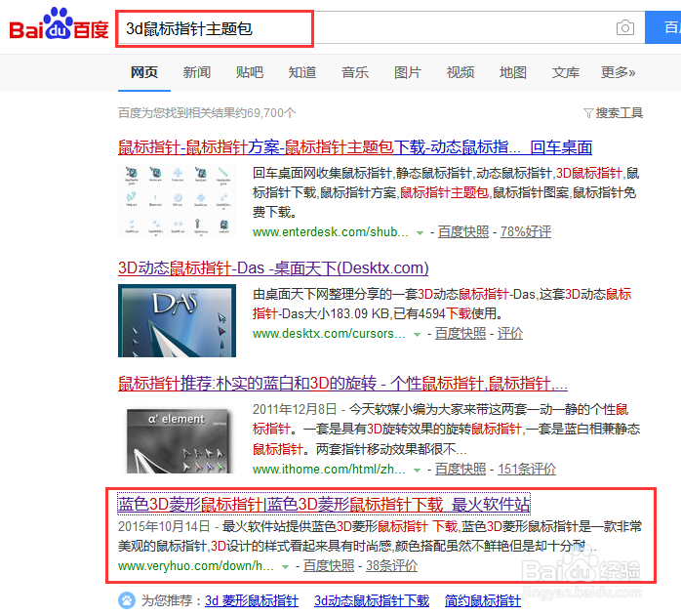Open the 3D动态鼠标指针-Das result title
Screen dimensions: 681x616
click(273, 268)
